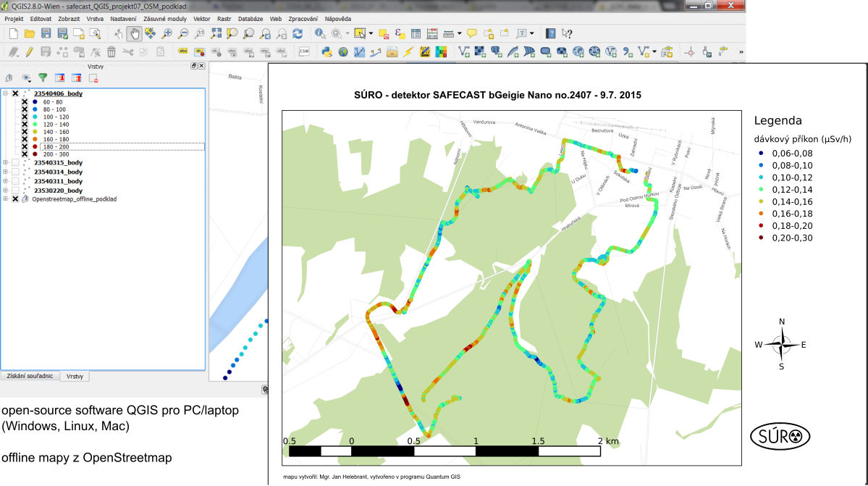Image resolution: width=868 pixels, height=486 pixels.
Task: Activate the Zoom Out magnifier tool
Action: (182, 34)
